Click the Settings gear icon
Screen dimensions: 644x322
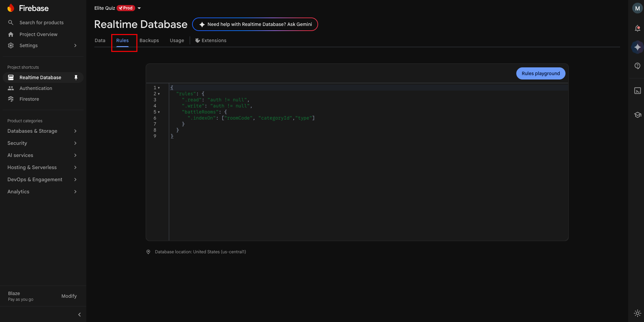pyautogui.click(x=11, y=45)
